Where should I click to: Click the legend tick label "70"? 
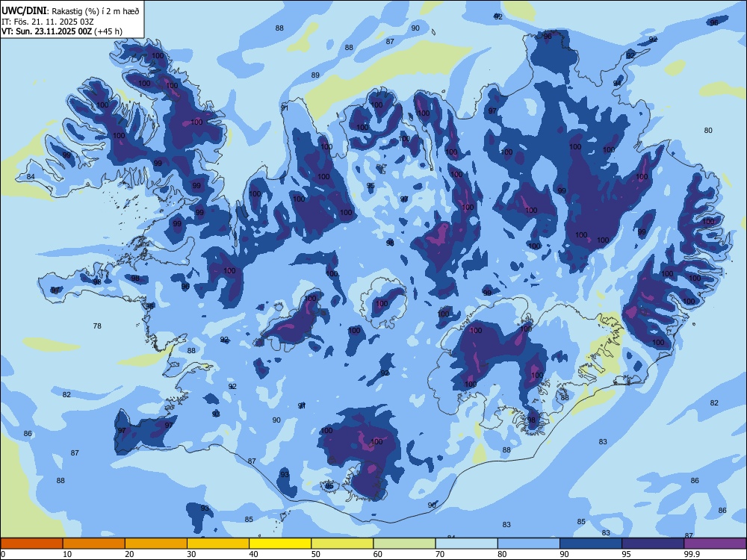point(440,554)
